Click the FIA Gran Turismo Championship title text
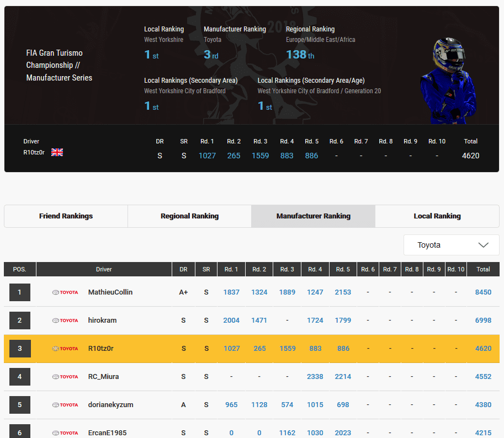This screenshot has width=504, height=438. (x=59, y=65)
